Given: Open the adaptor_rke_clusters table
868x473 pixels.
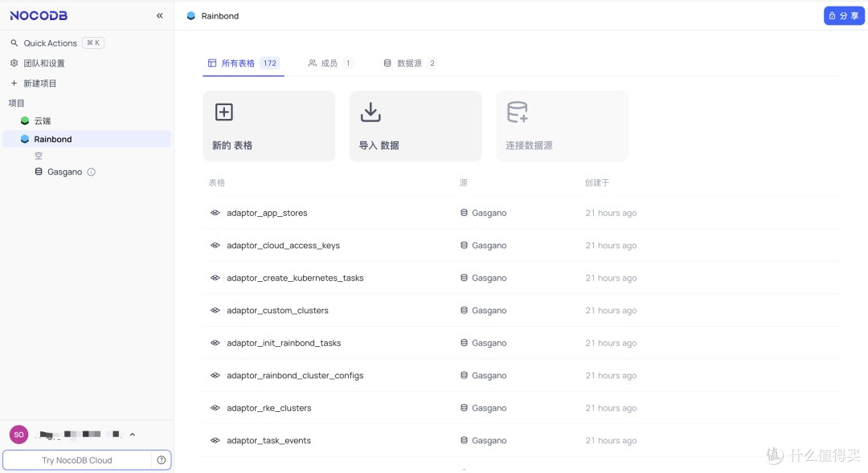Looking at the screenshot, I should coord(269,408).
